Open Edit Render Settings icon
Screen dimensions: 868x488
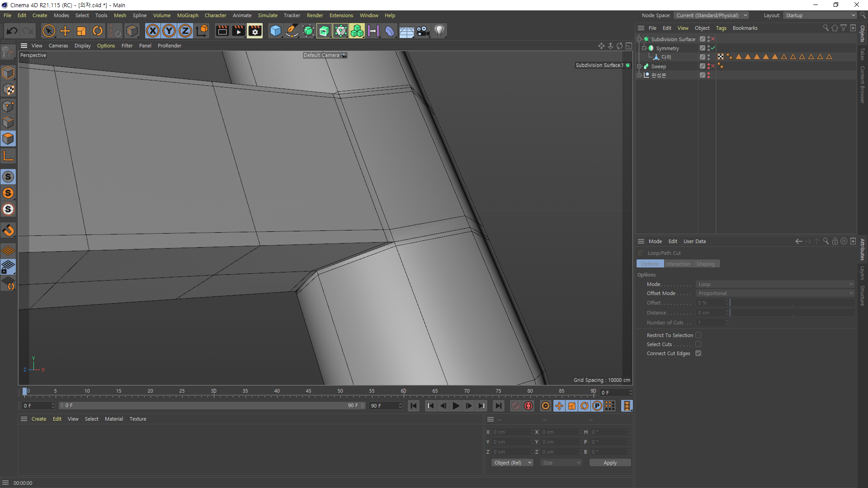(x=255, y=31)
